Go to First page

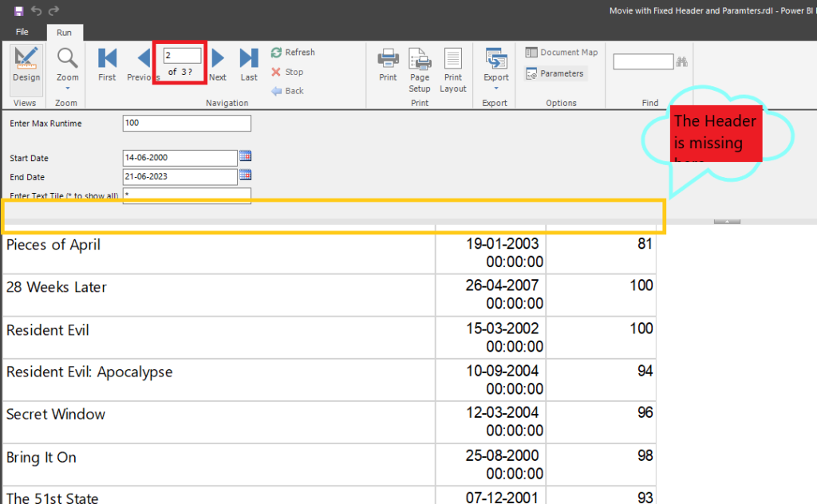tap(107, 65)
